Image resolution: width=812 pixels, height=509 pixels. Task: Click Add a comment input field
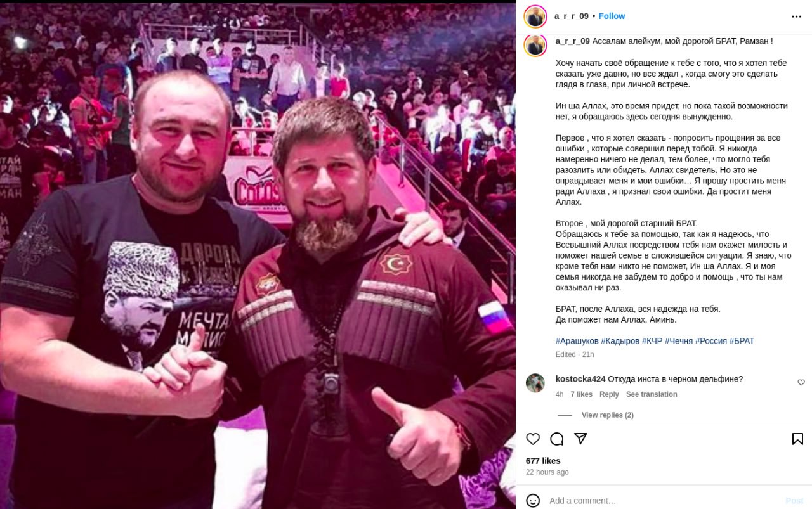663,501
